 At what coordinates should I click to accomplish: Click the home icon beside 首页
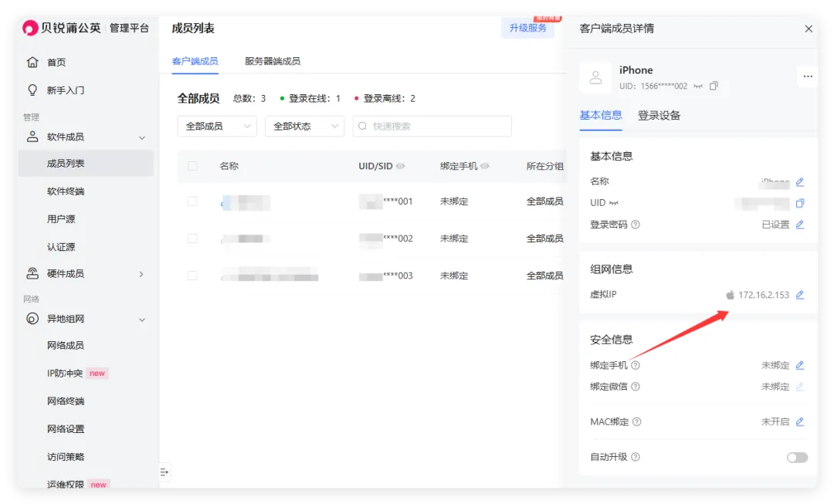(32, 63)
